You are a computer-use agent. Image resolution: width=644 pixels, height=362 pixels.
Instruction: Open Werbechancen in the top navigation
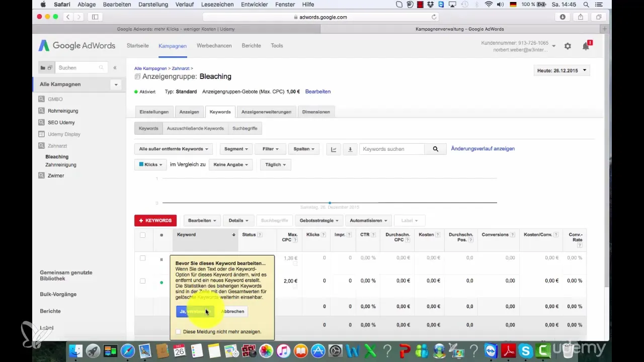coord(214,45)
